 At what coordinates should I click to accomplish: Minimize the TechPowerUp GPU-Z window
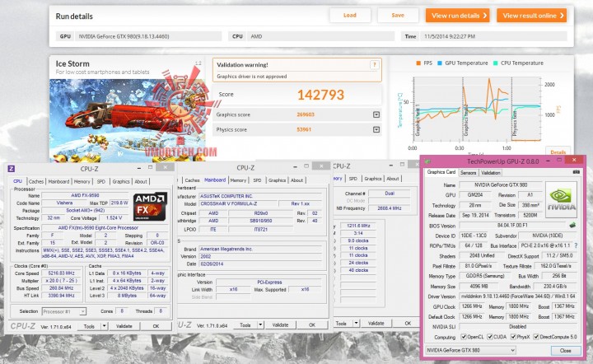click(x=548, y=161)
